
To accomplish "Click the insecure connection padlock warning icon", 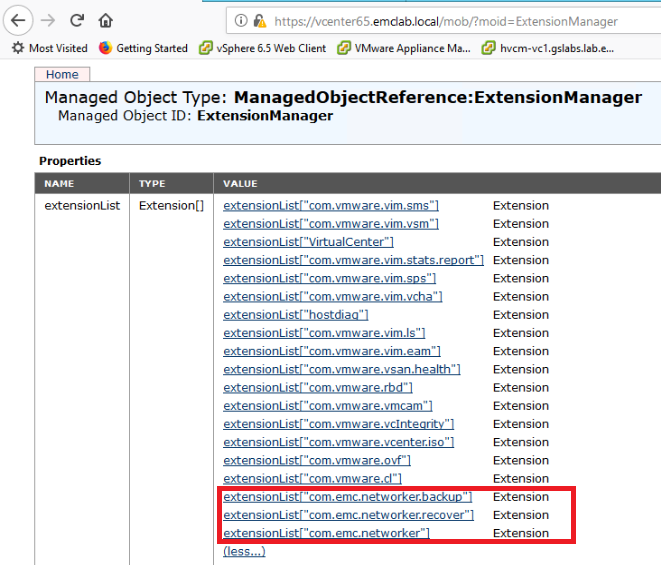I will [259, 21].
